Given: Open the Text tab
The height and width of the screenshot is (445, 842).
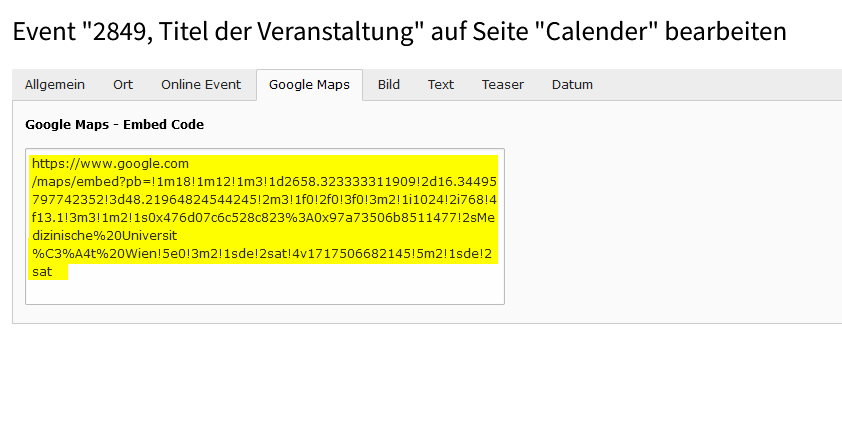Looking at the screenshot, I should point(440,85).
